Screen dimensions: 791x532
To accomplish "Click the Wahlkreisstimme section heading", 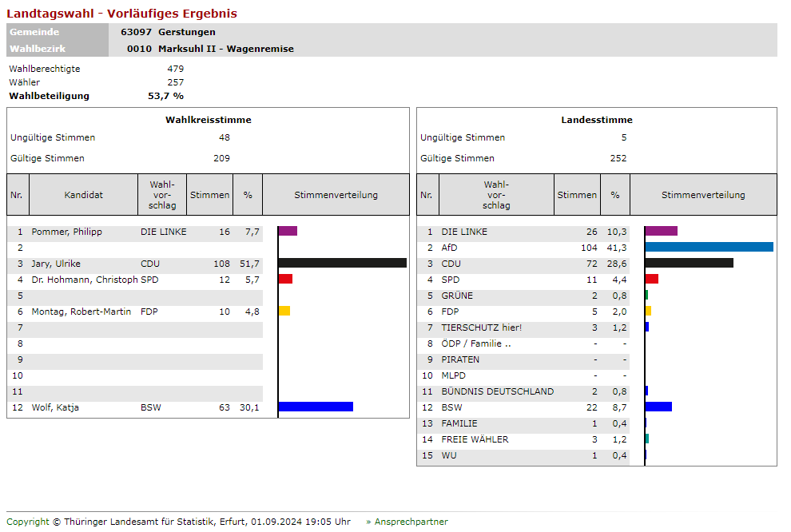I will click(x=208, y=120).
